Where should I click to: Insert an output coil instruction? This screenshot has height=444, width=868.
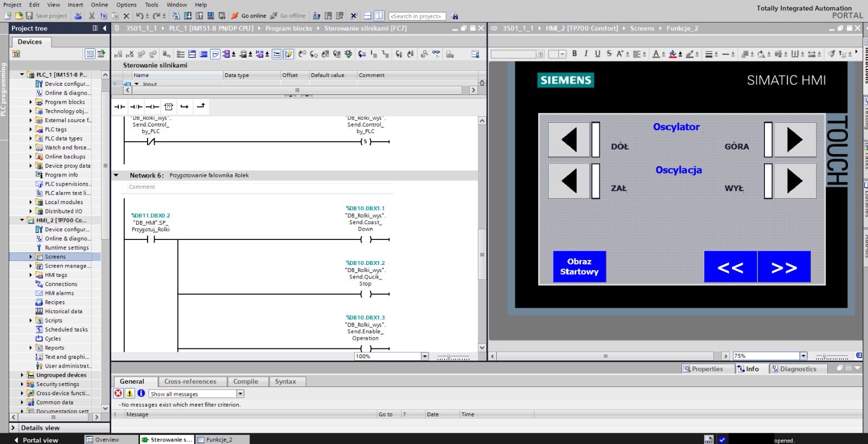(x=152, y=107)
